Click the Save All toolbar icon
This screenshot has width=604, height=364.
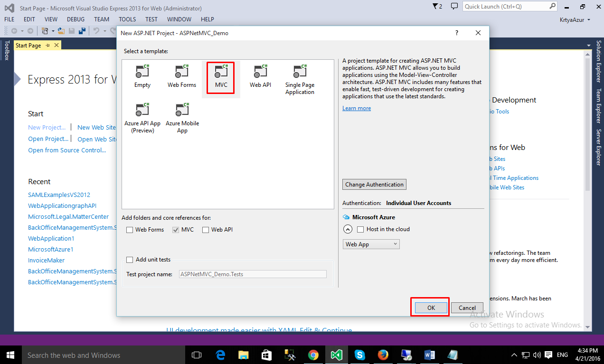81,31
